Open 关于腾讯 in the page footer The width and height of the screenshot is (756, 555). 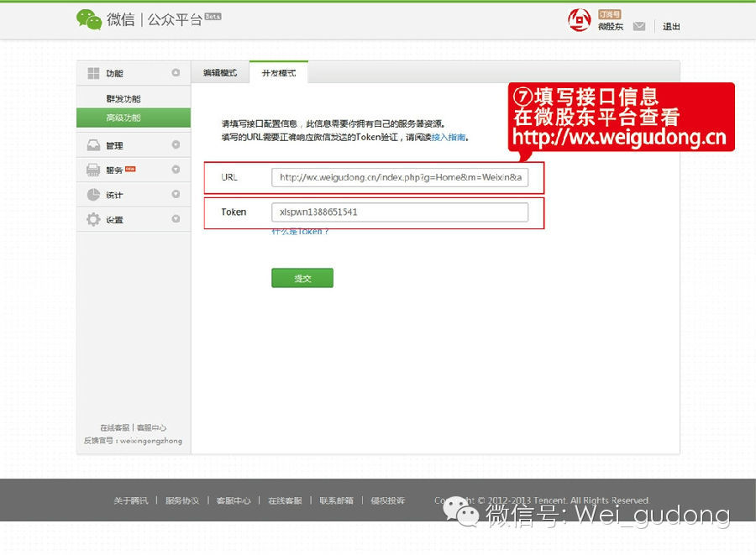pyautogui.click(x=131, y=500)
